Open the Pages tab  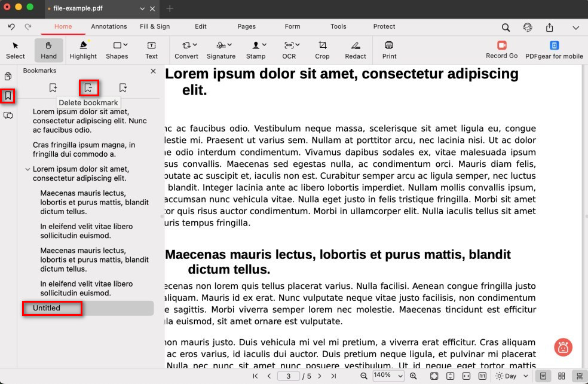246,26
